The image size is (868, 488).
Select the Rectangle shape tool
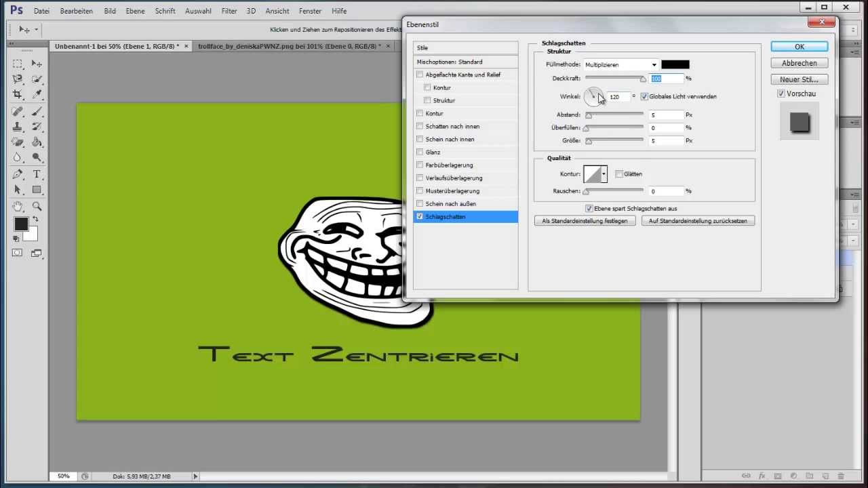[x=37, y=190]
